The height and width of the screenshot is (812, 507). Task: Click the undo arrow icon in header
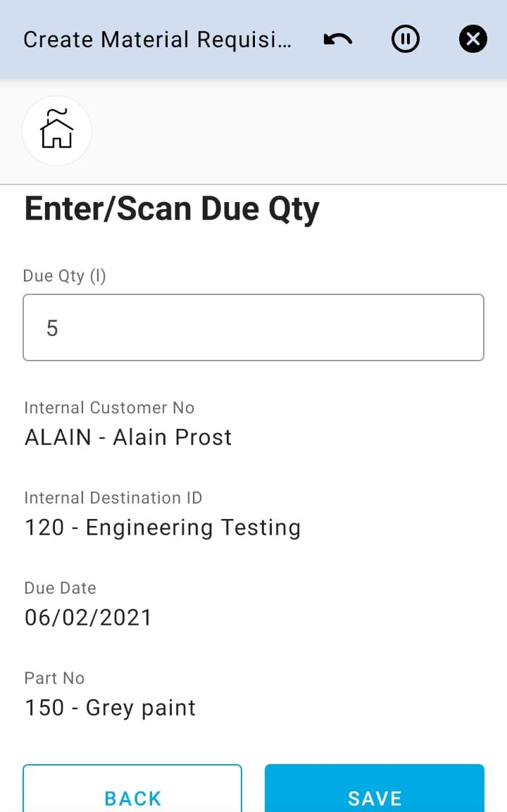point(338,39)
